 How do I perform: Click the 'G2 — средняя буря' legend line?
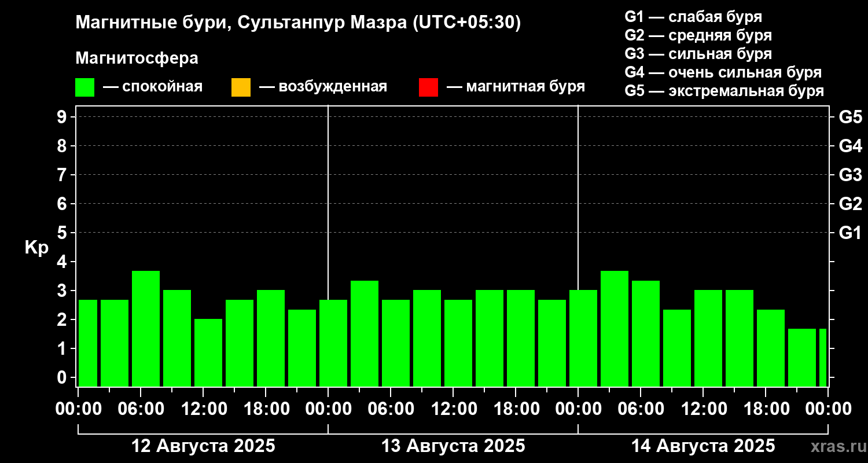698,35
